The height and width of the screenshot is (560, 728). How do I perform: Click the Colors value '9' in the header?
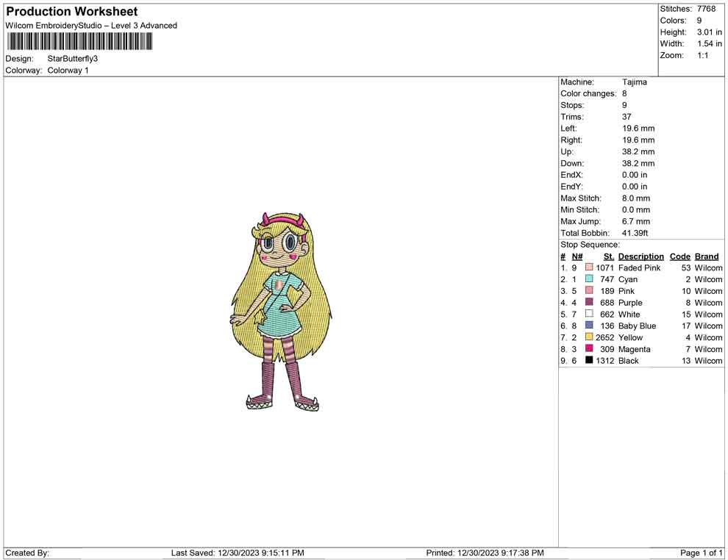[x=699, y=21]
